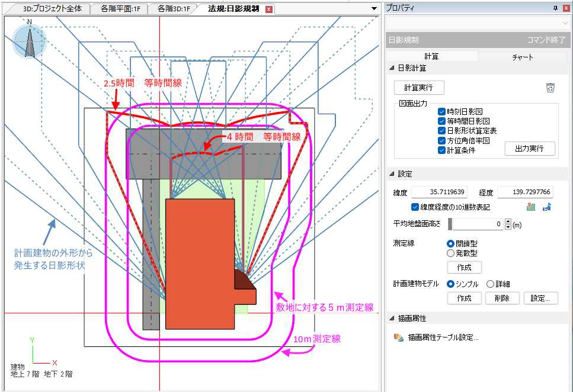Image resolution: width=573 pixels, height=392 pixels.
Task: Toggle the 方位角倍率図 checkbox
Action: pyautogui.click(x=442, y=140)
